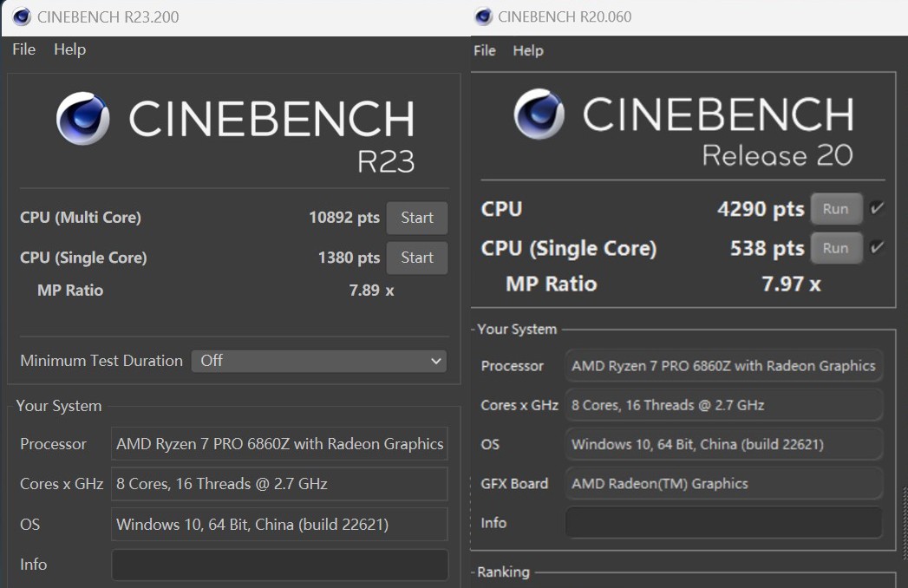Click the Cinebench R23 title bar icon
Viewport: 908px width, 588px height.
tap(22, 16)
